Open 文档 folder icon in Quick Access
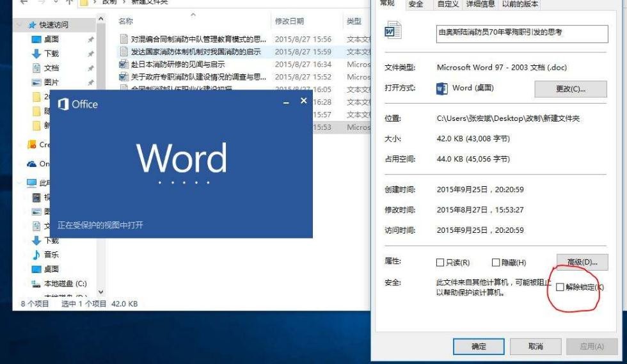 point(36,68)
